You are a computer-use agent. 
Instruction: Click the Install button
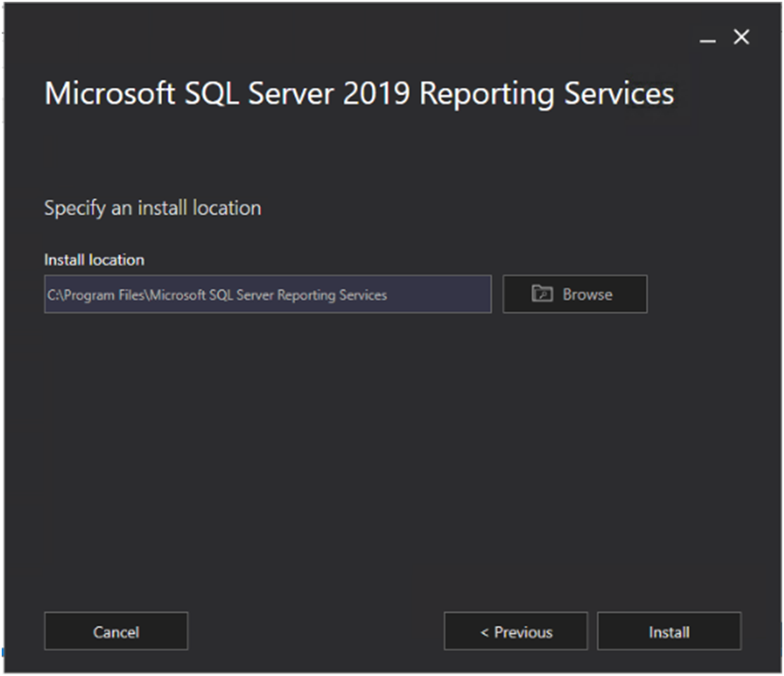pyautogui.click(x=669, y=632)
